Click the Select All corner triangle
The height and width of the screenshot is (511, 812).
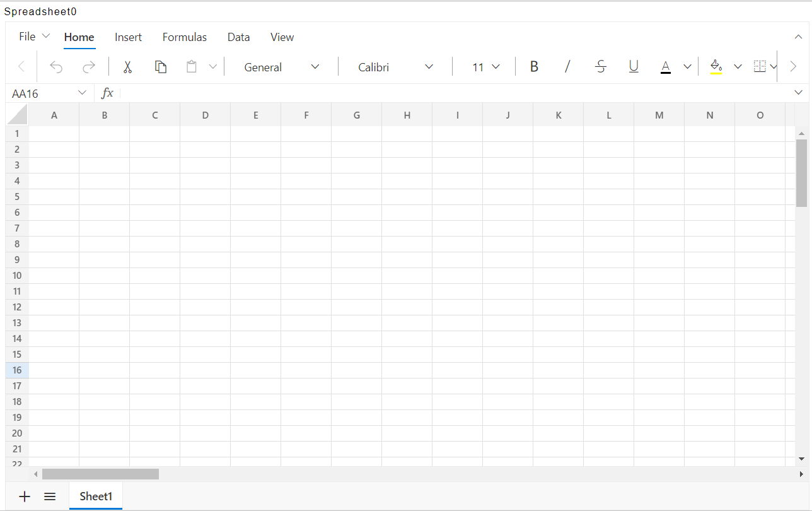[x=18, y=115]
